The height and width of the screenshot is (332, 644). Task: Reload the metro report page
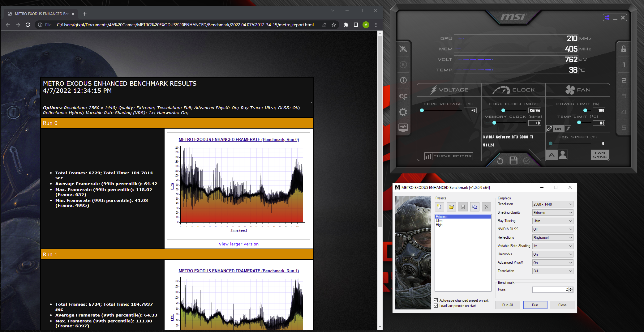tap(28, 25)
